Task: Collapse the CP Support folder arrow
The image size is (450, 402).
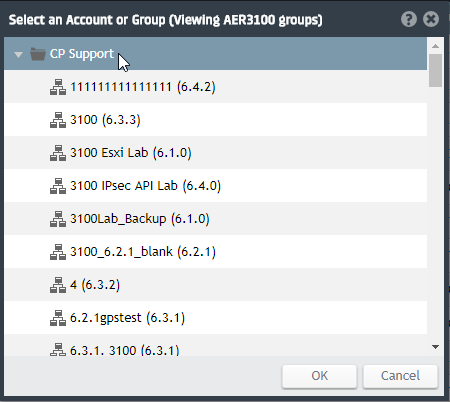Action: pos(19,54)
